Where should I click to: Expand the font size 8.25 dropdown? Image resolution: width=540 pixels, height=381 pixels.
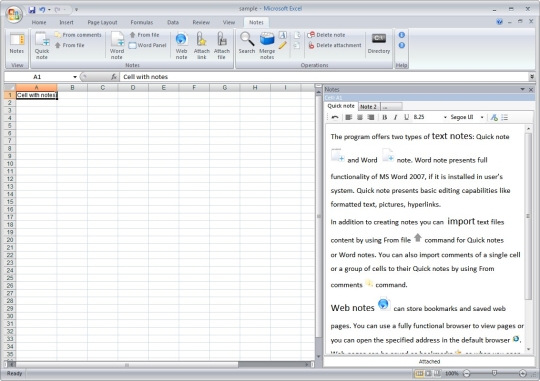(445, 117)
